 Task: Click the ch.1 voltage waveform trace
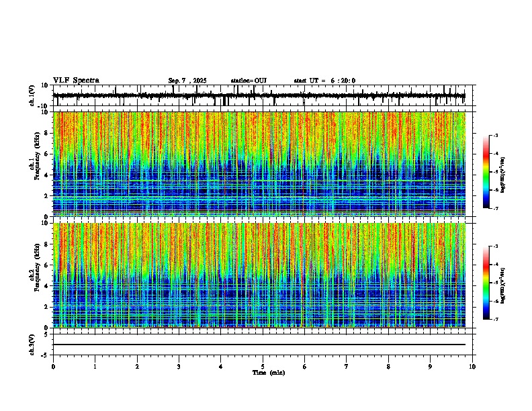(x=259, y=95)
